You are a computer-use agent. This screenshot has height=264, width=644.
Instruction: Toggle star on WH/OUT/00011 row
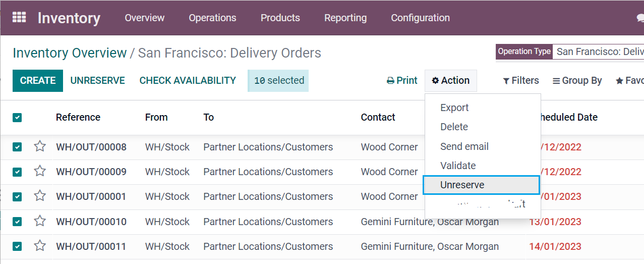pyautogui.click(x=40, y=246)
